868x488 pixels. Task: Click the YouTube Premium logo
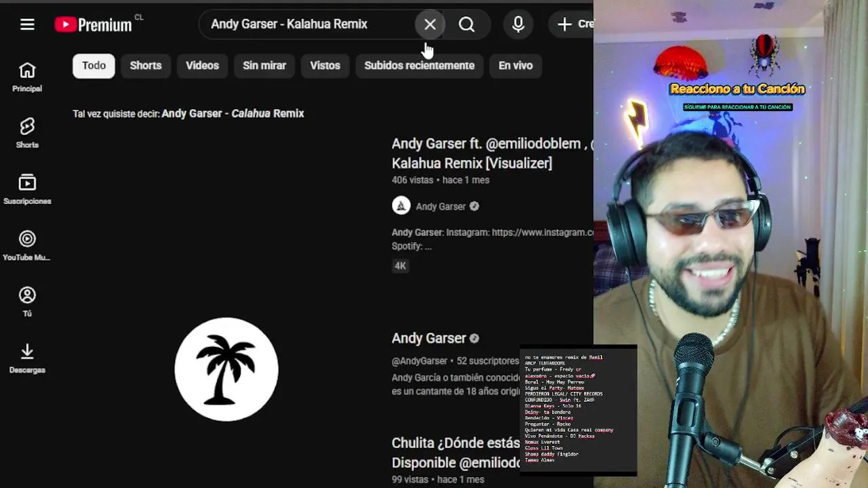tap(94, 24)
